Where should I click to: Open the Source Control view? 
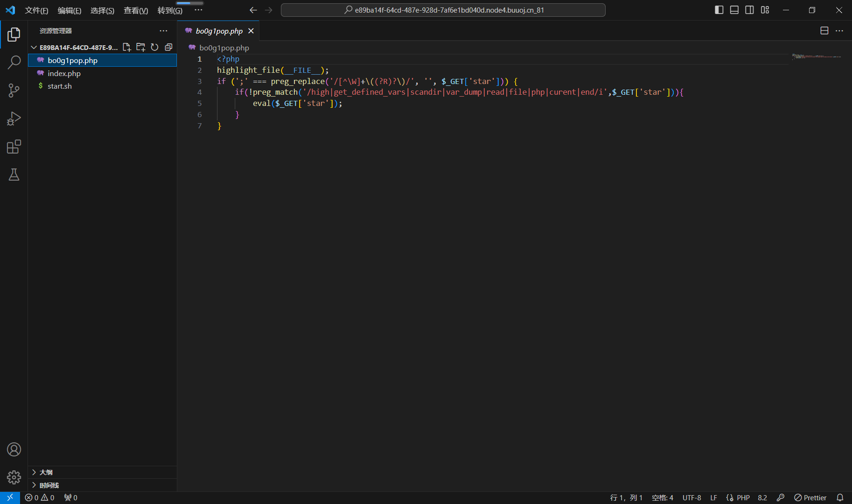pos(14,91)
